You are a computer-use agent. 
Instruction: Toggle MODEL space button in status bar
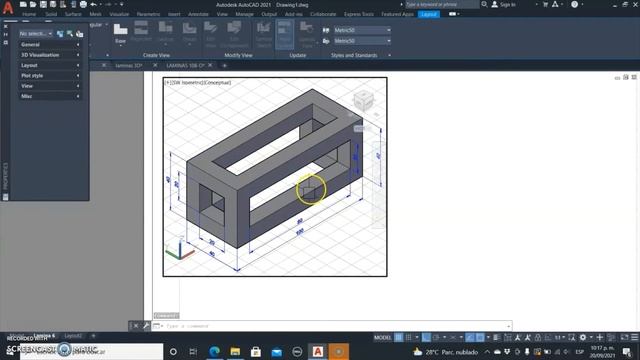pos(382,338)
